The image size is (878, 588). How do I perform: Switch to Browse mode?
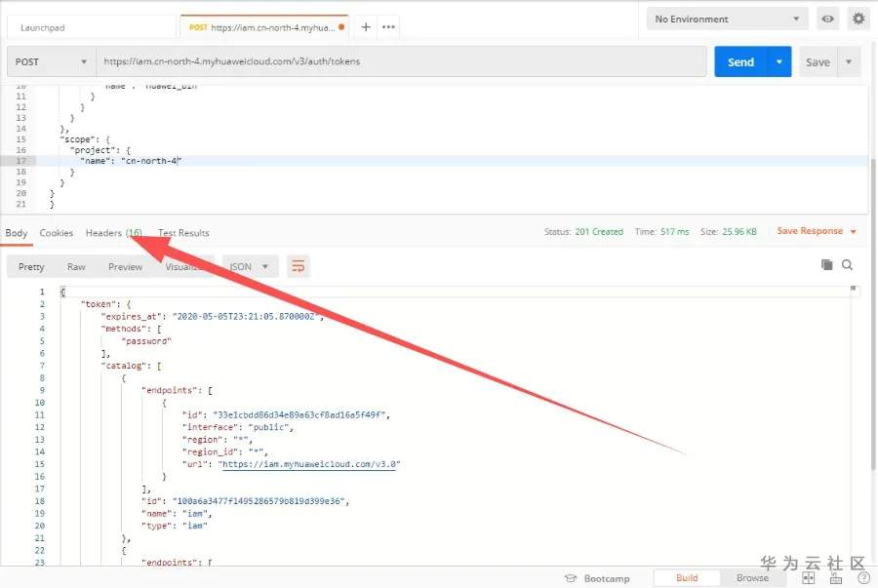click(x=752, y=578)
